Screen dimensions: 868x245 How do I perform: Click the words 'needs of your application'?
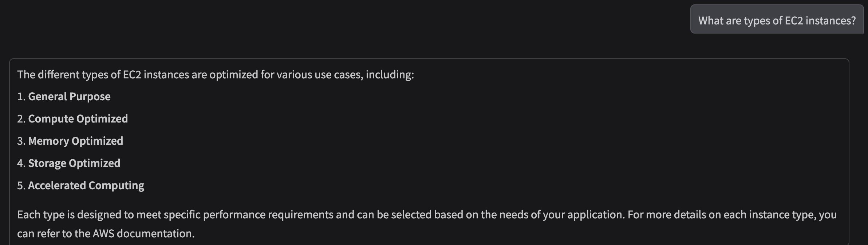coord(561,215)
